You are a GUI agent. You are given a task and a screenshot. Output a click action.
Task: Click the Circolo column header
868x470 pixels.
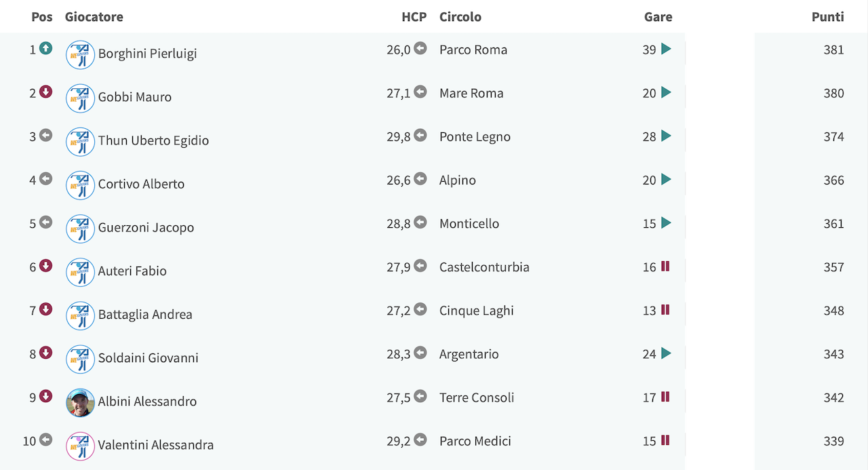coord(460,17)
